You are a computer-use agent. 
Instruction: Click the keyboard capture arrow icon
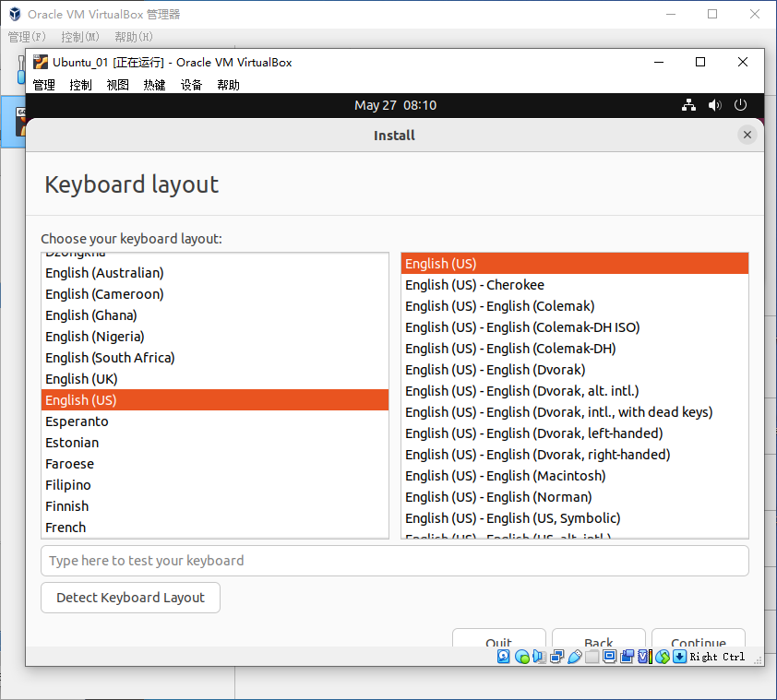(679, 657)
